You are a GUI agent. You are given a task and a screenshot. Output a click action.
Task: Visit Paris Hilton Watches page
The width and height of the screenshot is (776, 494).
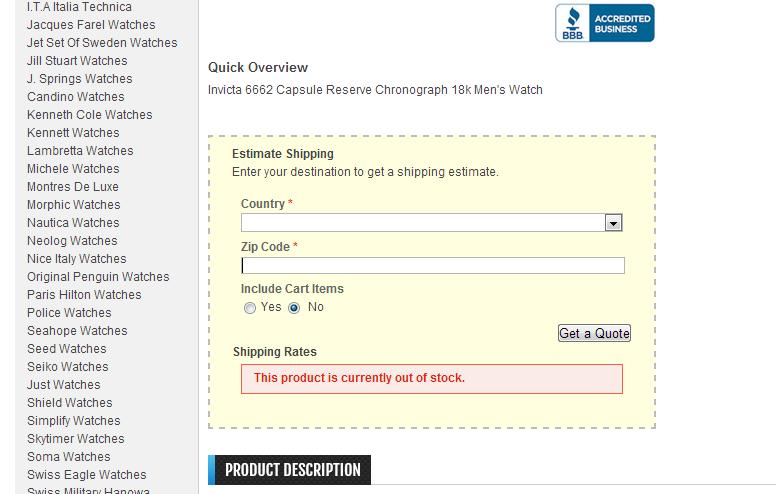(x=84, y=295)
